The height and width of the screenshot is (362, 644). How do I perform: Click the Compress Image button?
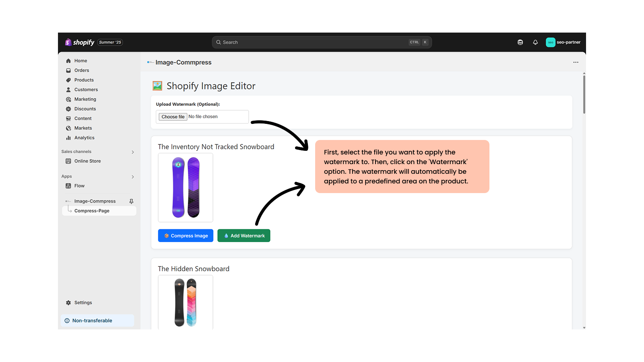[x=186, y=236]
